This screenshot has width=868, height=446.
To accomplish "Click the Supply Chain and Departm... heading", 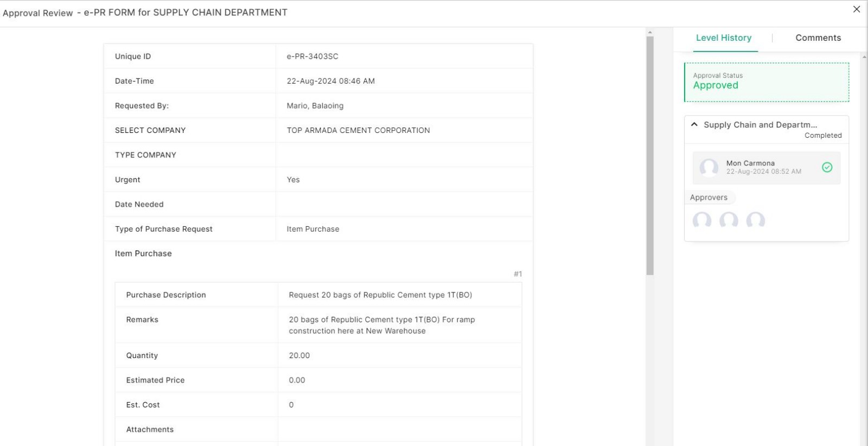I will 760,125.
